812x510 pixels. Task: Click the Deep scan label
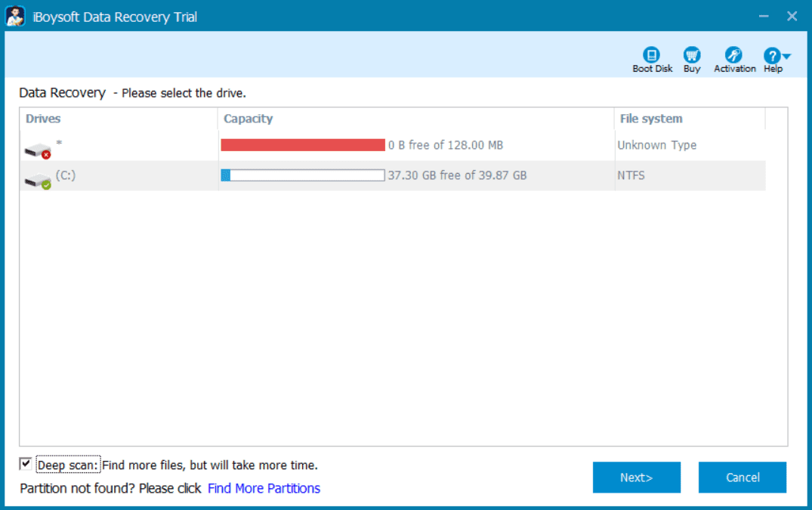pyautogui.click(x=68, y=465)
